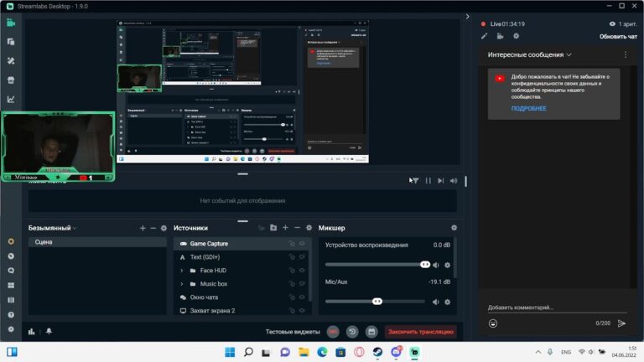The height and width of the screenshot is (362, 644).
Task: Select the Text (GDI+) source
Action: point(242,257)
